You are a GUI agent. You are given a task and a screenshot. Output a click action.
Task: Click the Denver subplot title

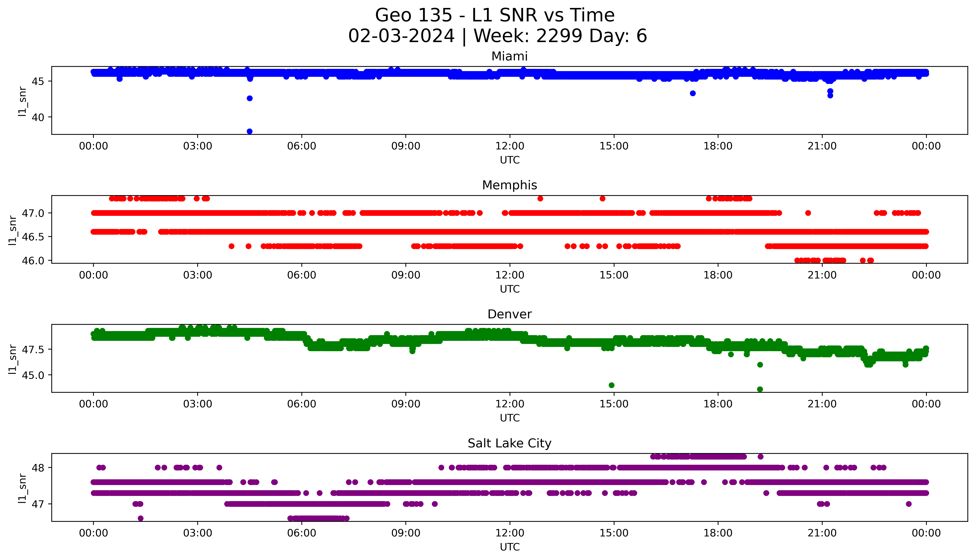(x=509, y=315)
